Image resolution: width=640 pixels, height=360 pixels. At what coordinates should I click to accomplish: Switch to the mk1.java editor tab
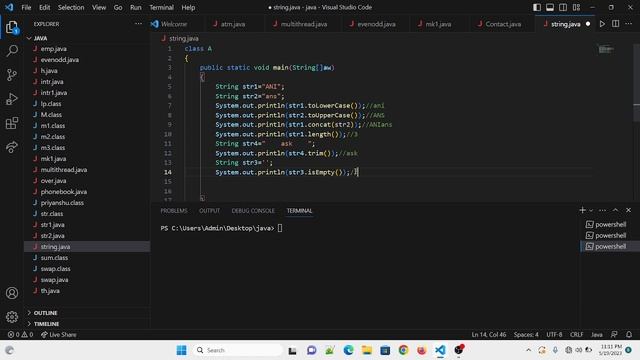pyautogui.click(x=438, y=24)
